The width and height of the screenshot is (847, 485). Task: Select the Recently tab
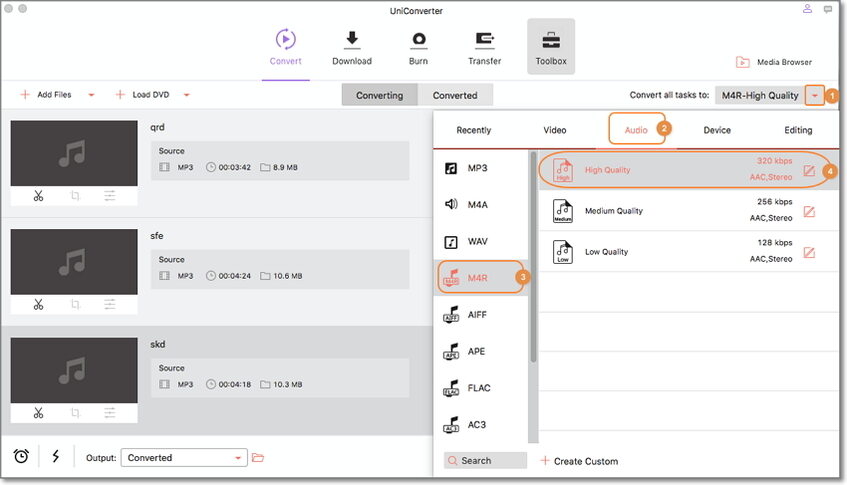pos(474,130)
